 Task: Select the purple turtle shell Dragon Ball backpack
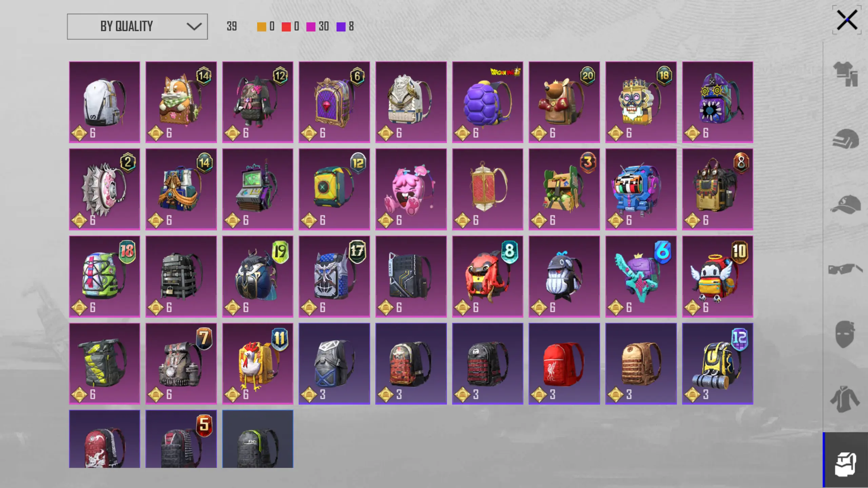click(488, 102)
